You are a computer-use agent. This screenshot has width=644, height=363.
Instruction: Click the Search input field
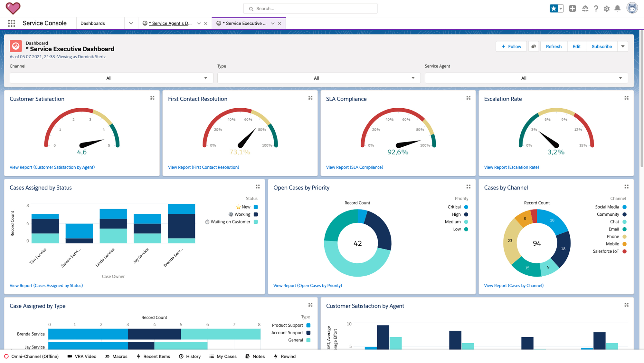coord(310,9)
